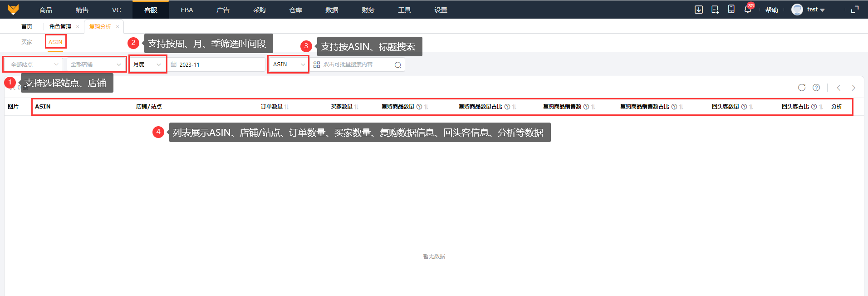Switch to the 买家 sub-tab
This screenshot has height=296, width=868.
pyautogui.click(x=27, y=42)
